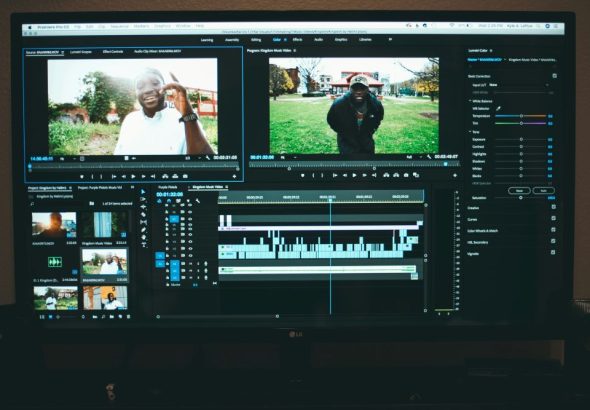This screenshot has width=590, height=410.
Task: Open timeline wrench display settings
Action: pos(198,201)
